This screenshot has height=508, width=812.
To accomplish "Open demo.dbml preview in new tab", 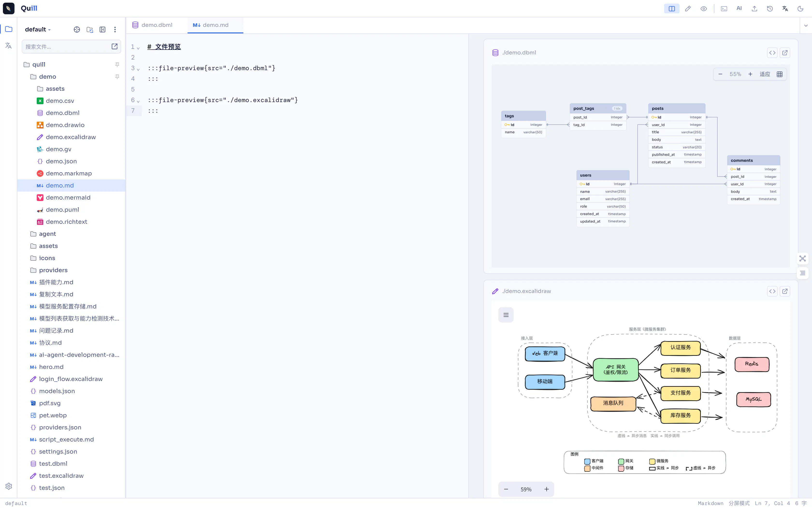I will point(785,53).
